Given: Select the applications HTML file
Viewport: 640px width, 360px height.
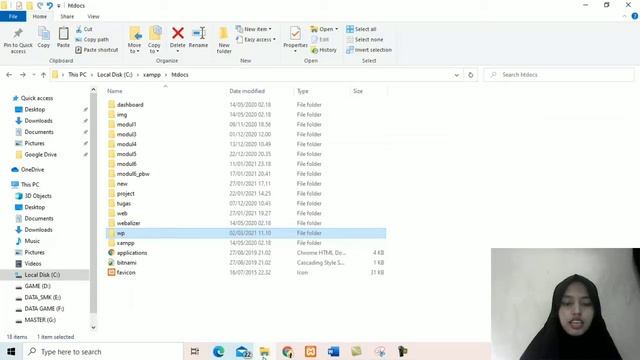Looking at the screenshot, I should 131,253.
